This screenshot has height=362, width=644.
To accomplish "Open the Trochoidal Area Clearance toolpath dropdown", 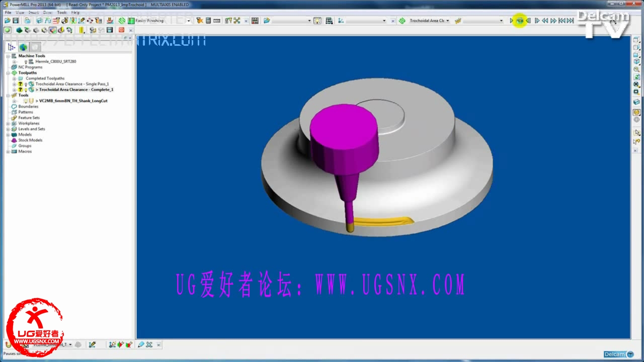I will pos(448,21).
